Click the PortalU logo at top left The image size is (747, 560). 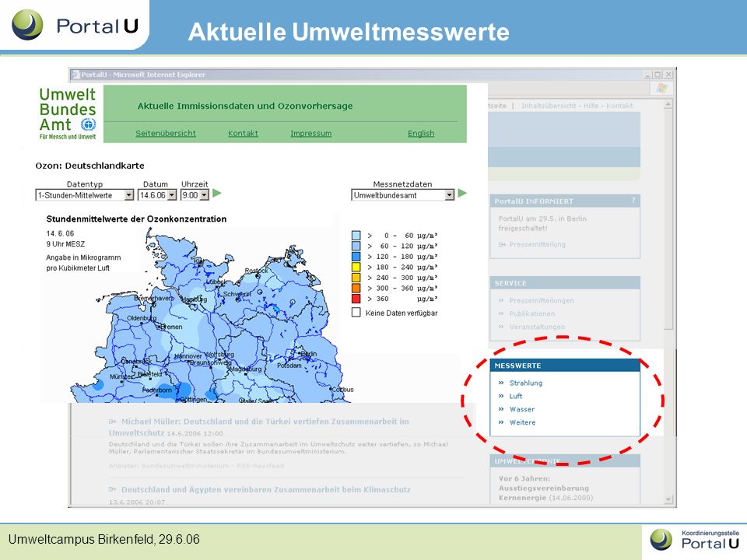[75, 25]
